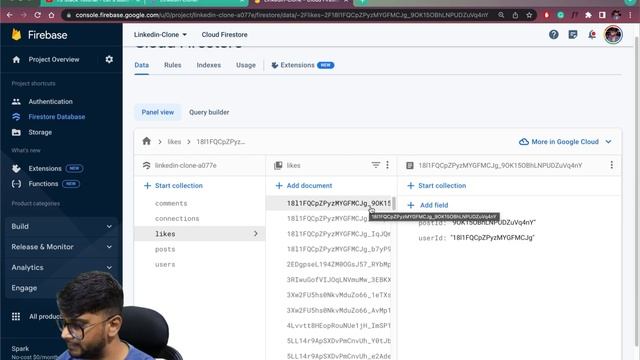
Task: Expand More in Google Cloud chevron
Action: tap(609, 142)
